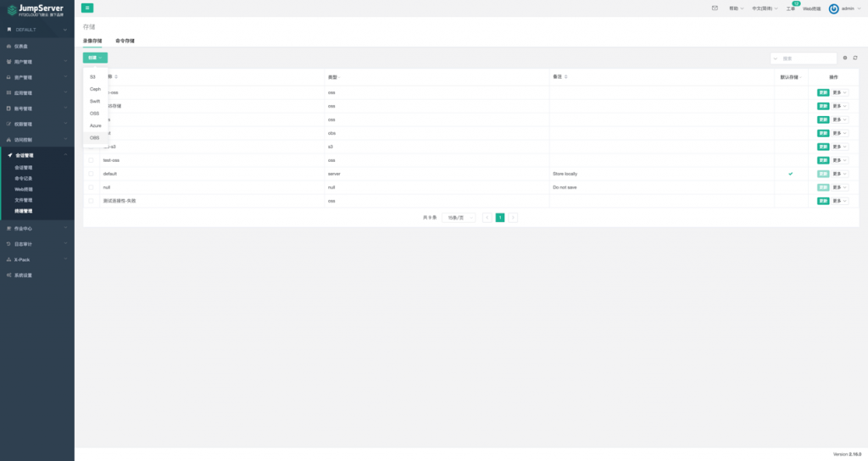Expand 作业中心 in the sidebar
Image resolution: width=868 pixels, height=461 pixels.
(37, 228)
